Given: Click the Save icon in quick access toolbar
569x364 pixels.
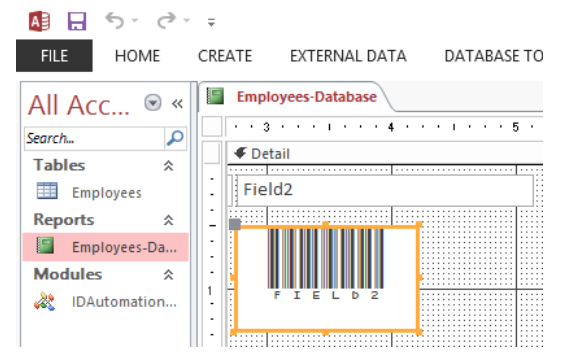Looking at the screenshot, I should pos(77,21).
